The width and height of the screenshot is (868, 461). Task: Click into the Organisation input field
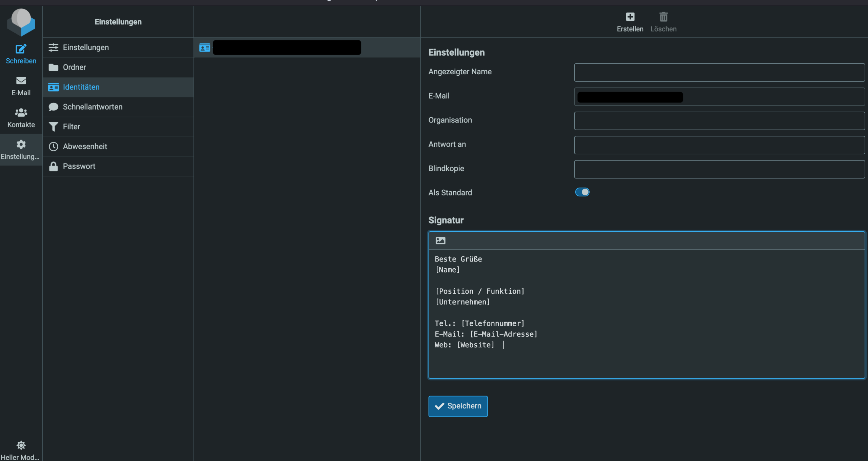[719, 121]
